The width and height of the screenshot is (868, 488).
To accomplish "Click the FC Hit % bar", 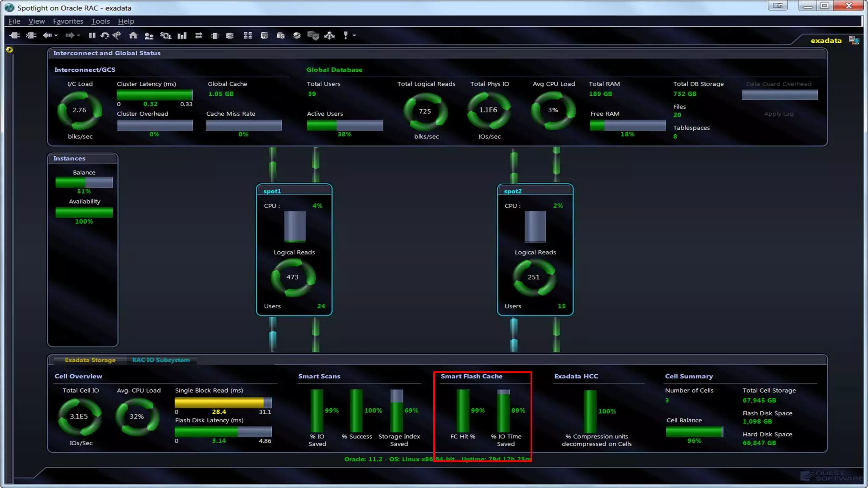I will (463, 410).
